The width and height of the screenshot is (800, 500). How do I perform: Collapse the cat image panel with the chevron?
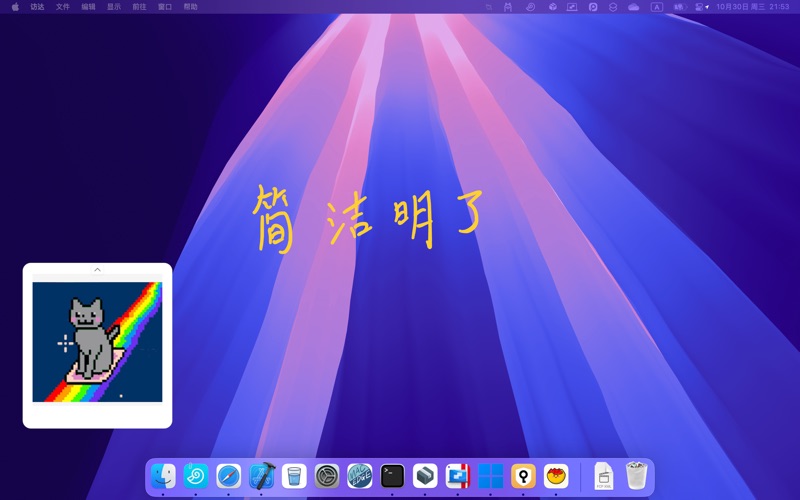(97, 270)
